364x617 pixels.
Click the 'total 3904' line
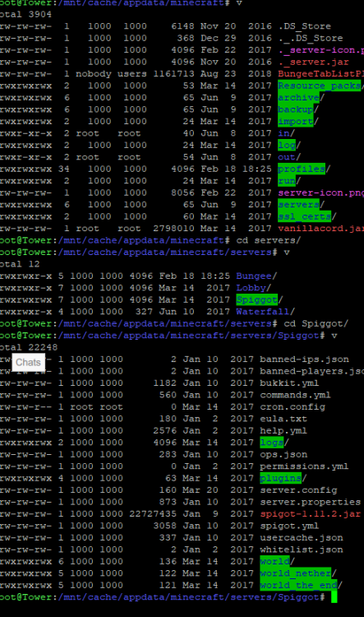(26, 14)
